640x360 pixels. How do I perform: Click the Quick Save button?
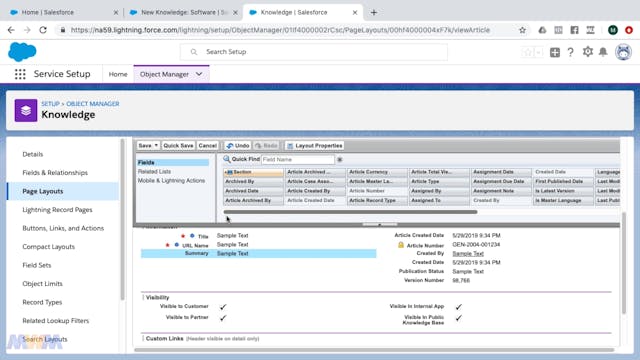(x=178, y=146)
